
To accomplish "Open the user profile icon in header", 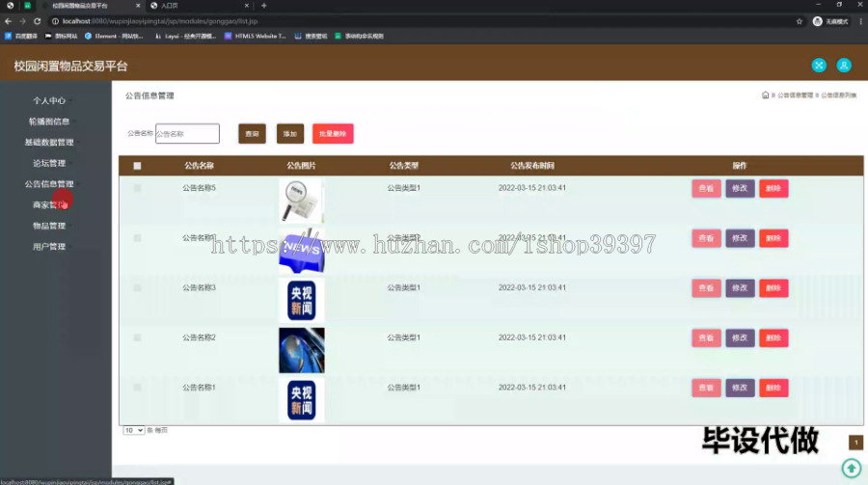I will (x=844, y=66).
